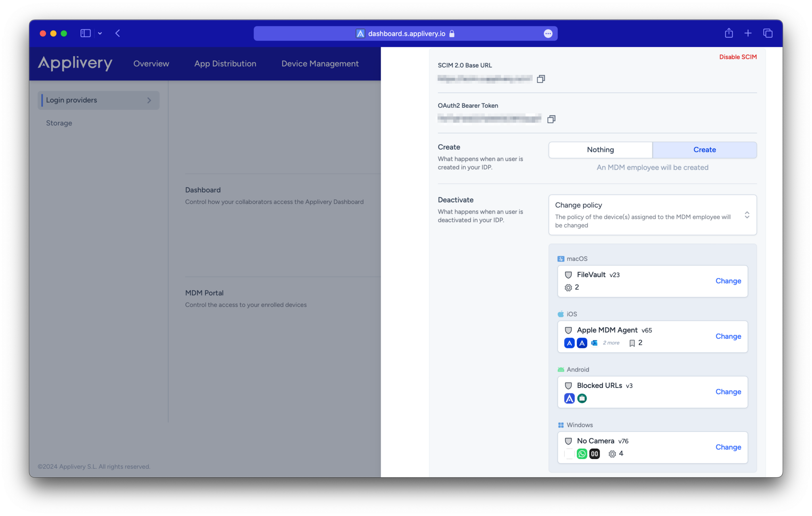
Task: Select the Storage item in the sidebar
Action: pyautogui.click(x=59, y=123)
